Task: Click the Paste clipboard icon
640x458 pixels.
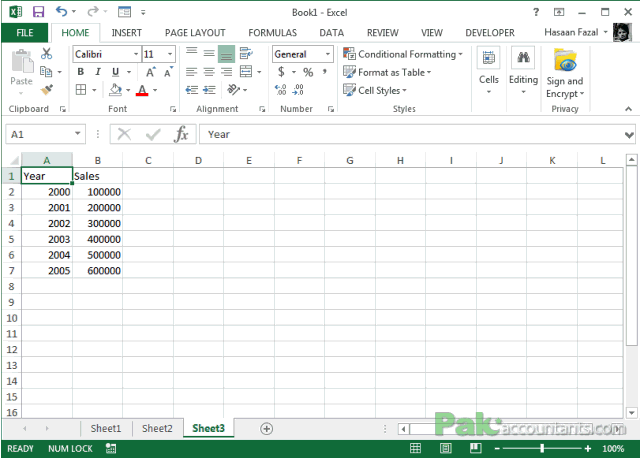Action: click(22, 61)
